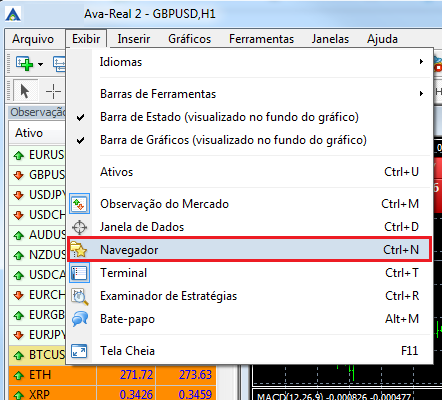Open the Gráficos menu

190,39
